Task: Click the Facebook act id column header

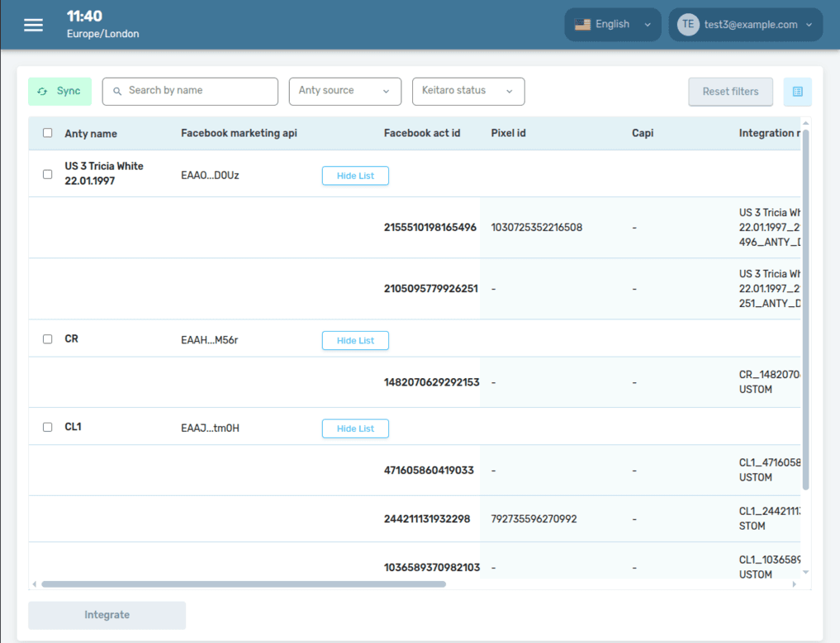Action: 422,133
